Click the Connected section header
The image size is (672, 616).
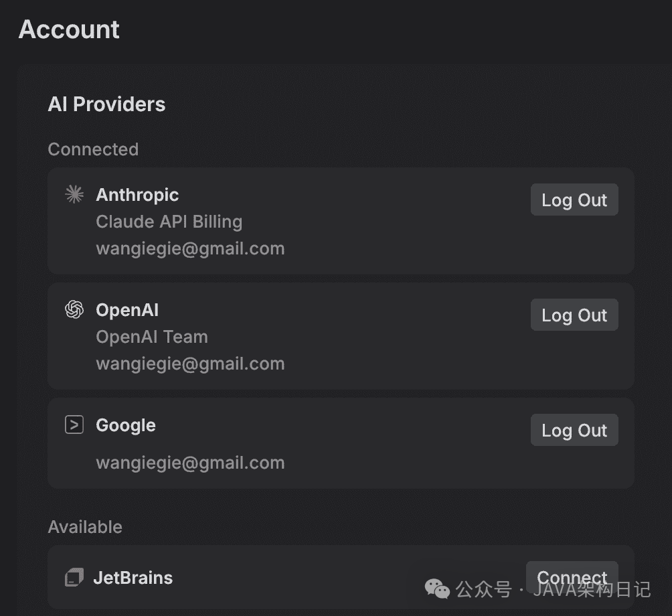(x=93, y=149)
